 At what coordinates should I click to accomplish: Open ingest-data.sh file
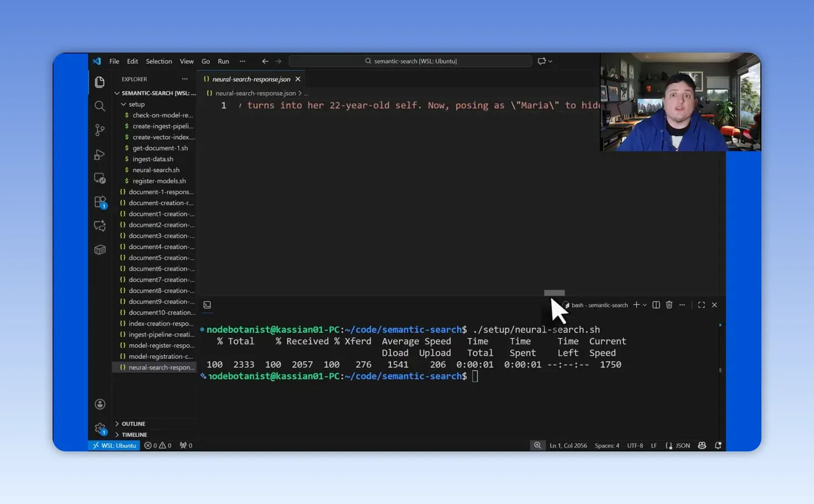(153, 159)
